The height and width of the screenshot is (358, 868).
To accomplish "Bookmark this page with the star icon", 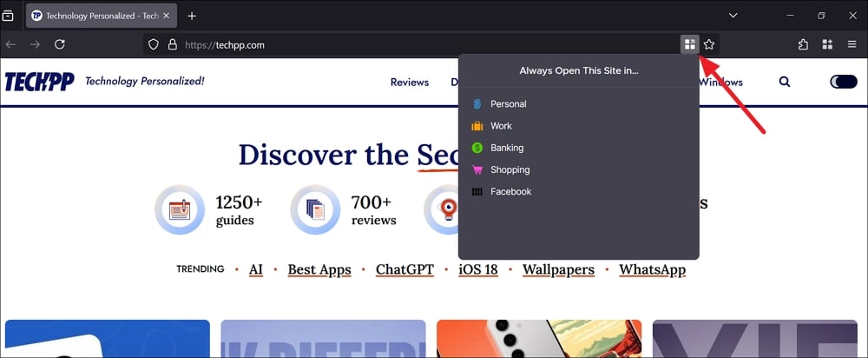I will coord(709,44).
